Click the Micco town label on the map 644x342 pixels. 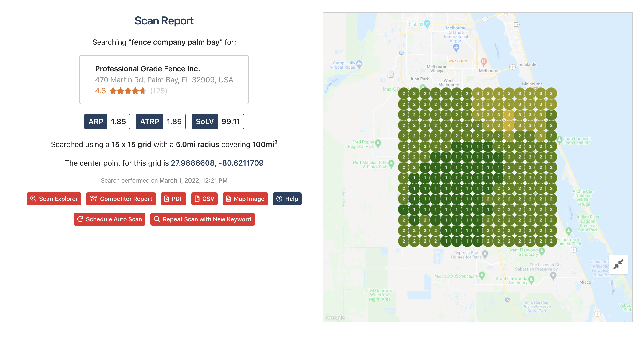(585, 282)
